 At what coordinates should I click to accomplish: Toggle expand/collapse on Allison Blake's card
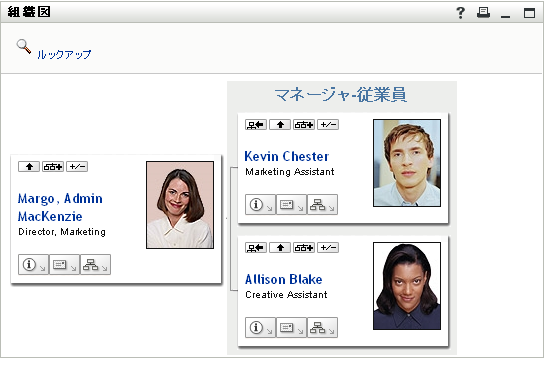pos(328,248)
